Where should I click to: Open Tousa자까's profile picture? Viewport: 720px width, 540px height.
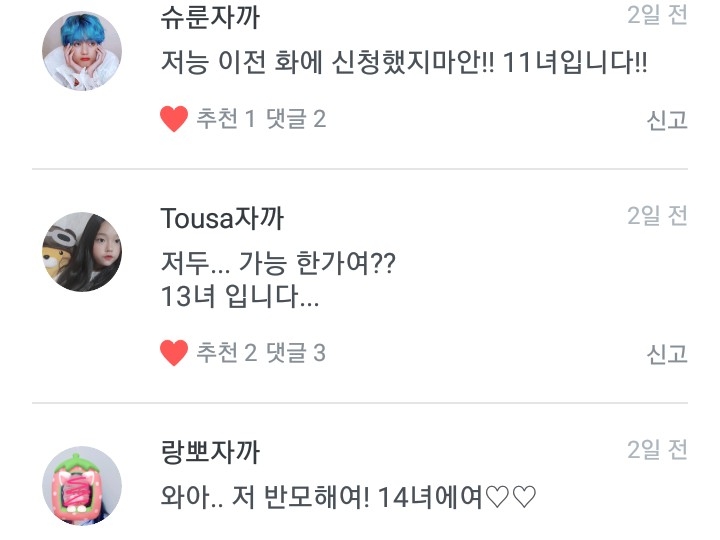[82, 252]
